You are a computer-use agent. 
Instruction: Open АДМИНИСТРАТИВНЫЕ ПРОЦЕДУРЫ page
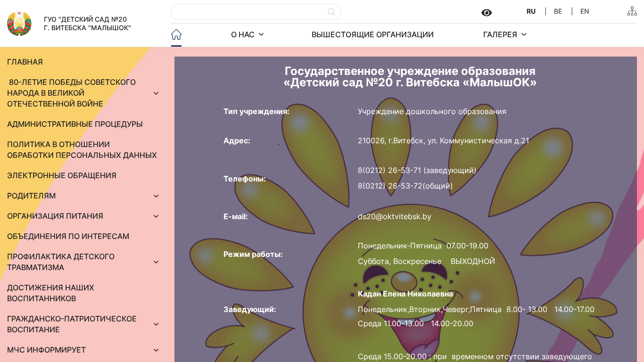[x=75, y=124]
